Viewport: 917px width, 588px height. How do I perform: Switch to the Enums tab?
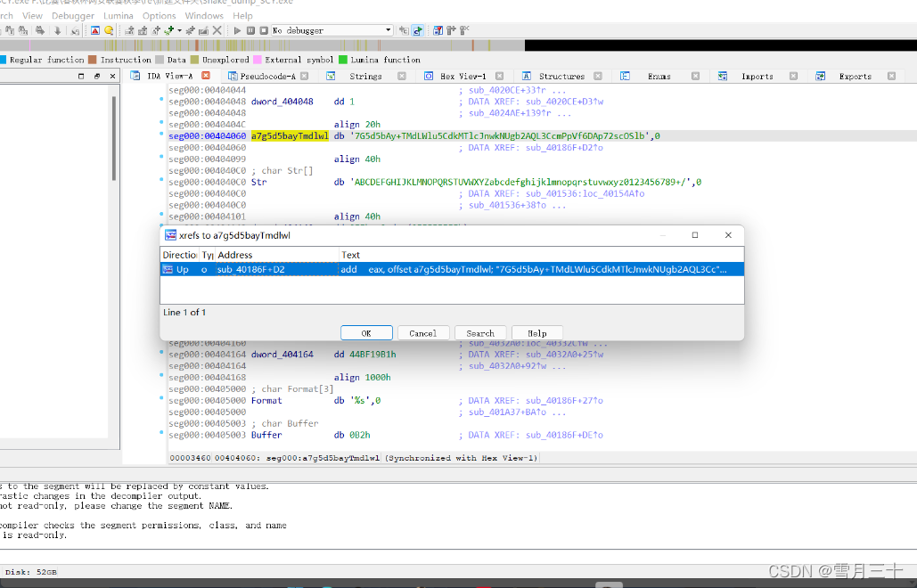659,76
